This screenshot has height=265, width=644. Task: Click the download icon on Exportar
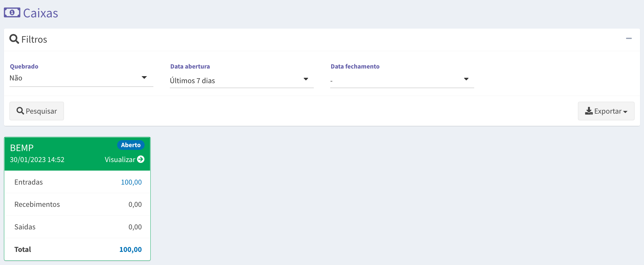[589, 111]
